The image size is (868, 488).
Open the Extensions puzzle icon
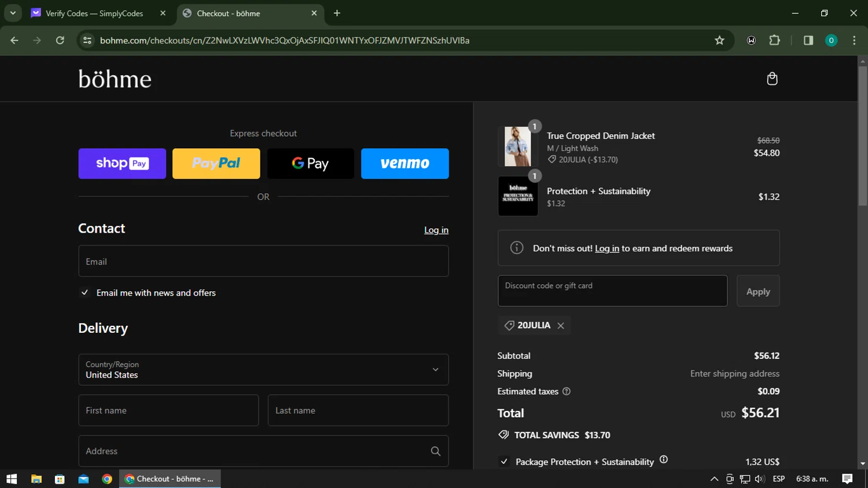click(x=774, y=41)
